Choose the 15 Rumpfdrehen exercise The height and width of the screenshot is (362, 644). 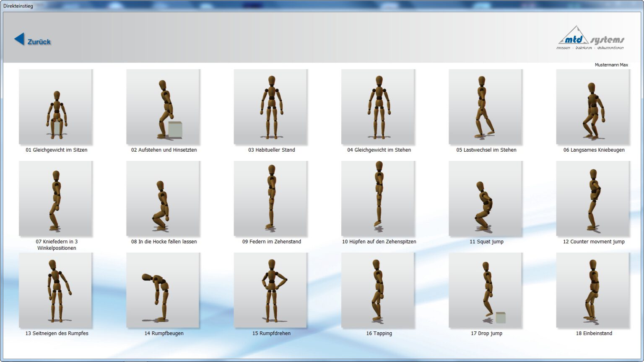coord(271,290)
